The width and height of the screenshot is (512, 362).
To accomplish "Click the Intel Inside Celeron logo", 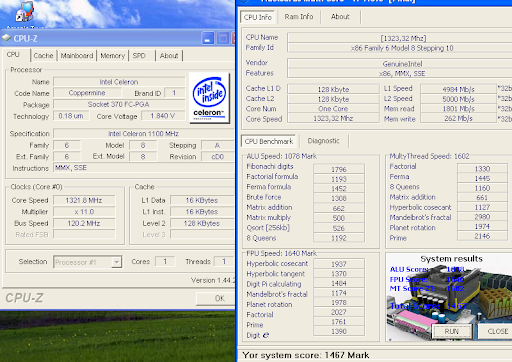I will (209, 98).
